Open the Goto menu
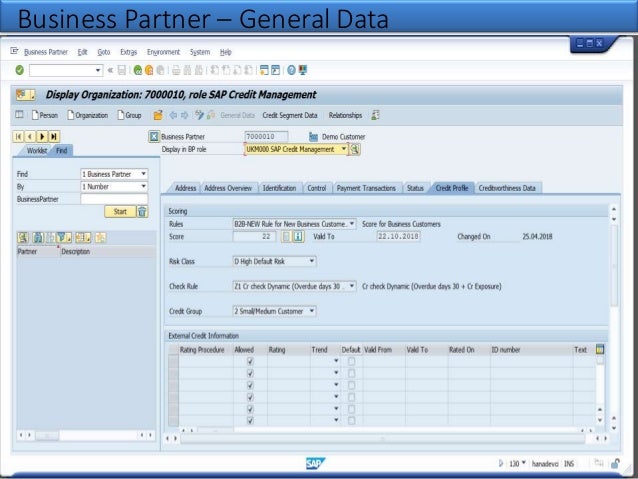 click(x=104, y=52)
